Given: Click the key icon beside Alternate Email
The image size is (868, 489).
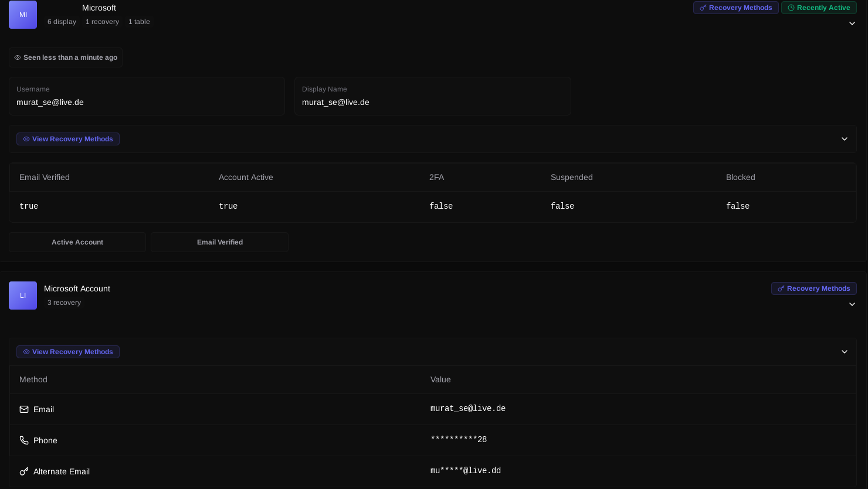Looking at the screenshot, I should pyautogui.click(x=24, y=471).
